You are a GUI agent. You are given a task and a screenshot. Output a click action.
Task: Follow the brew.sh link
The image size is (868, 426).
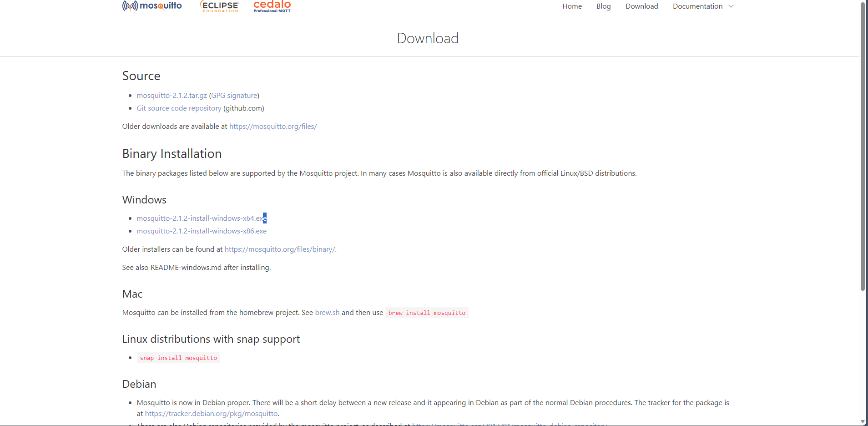click(327, 313)
